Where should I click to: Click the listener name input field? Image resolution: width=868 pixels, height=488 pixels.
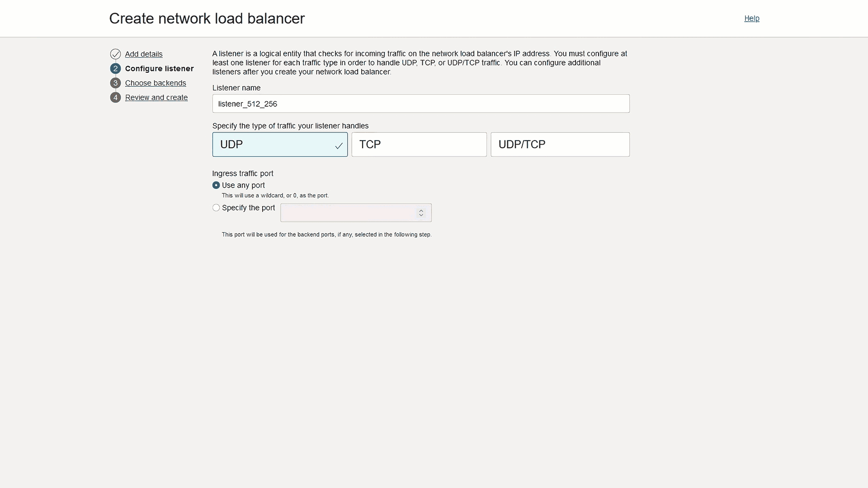pos(421,103)
